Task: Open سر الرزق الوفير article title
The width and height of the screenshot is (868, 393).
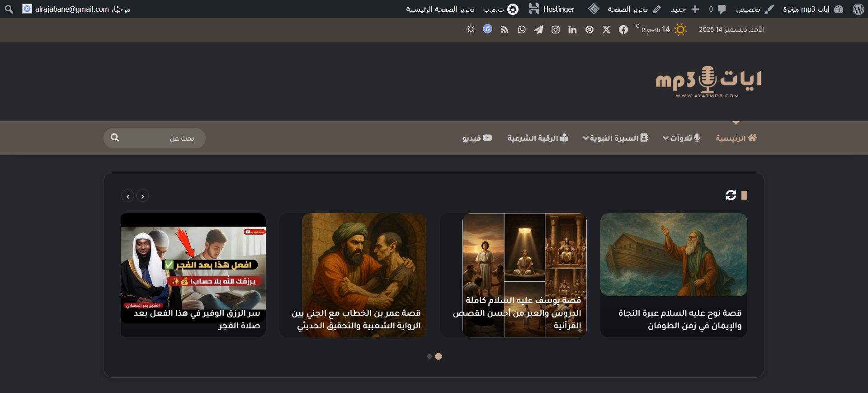Action: pyautogui.click(x=197, y=319)
